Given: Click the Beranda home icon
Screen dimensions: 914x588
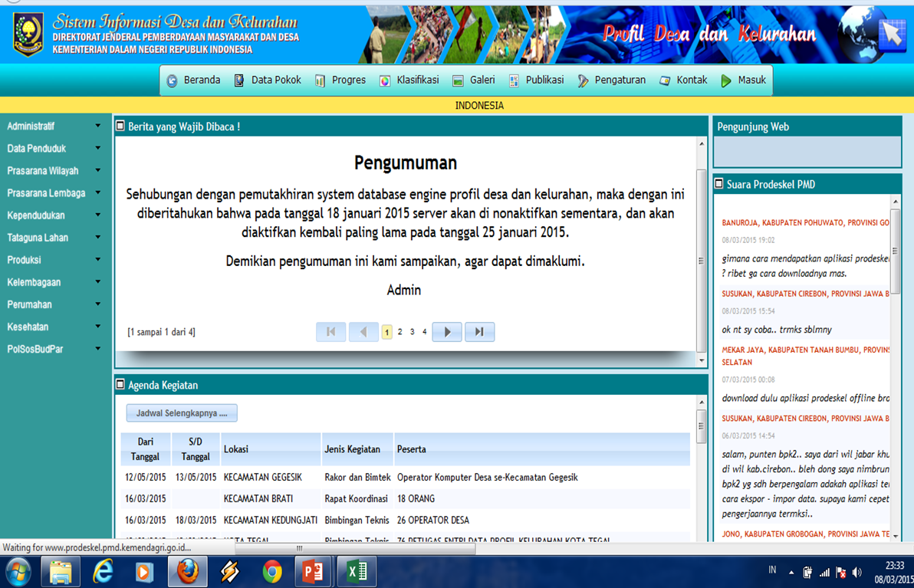Looking at the screenshot, I should pyautogui.click(x=170, y=79).
